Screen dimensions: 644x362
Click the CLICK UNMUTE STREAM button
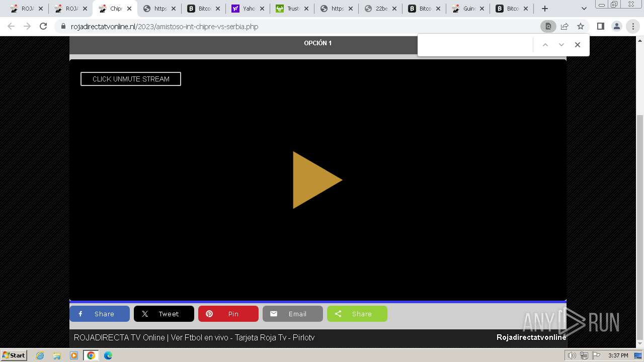(x=131, y=79)
